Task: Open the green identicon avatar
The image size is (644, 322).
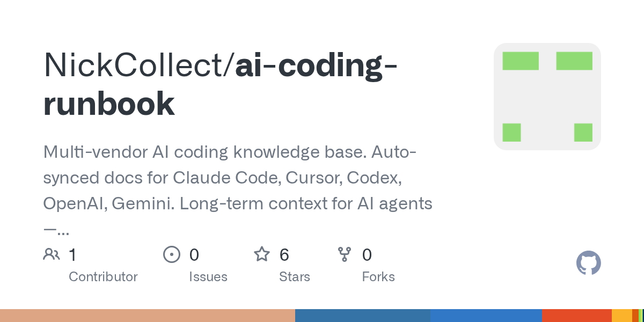Action: tap(547, 97)
